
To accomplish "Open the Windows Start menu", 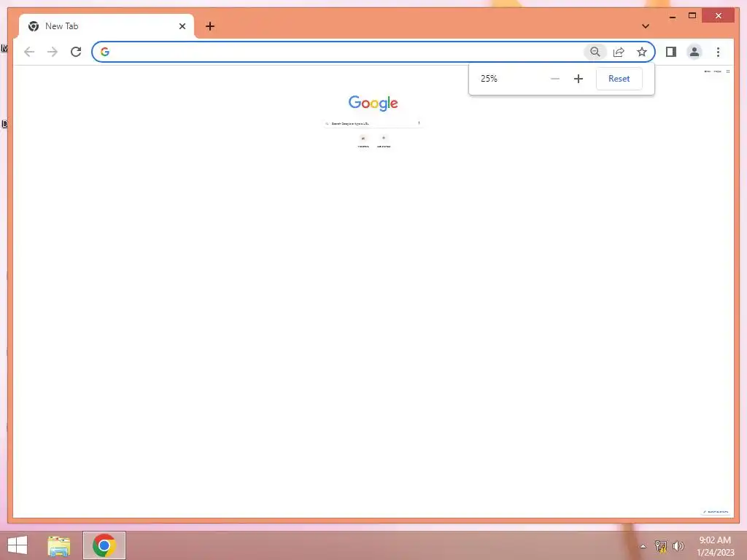I will click(18, 545).
